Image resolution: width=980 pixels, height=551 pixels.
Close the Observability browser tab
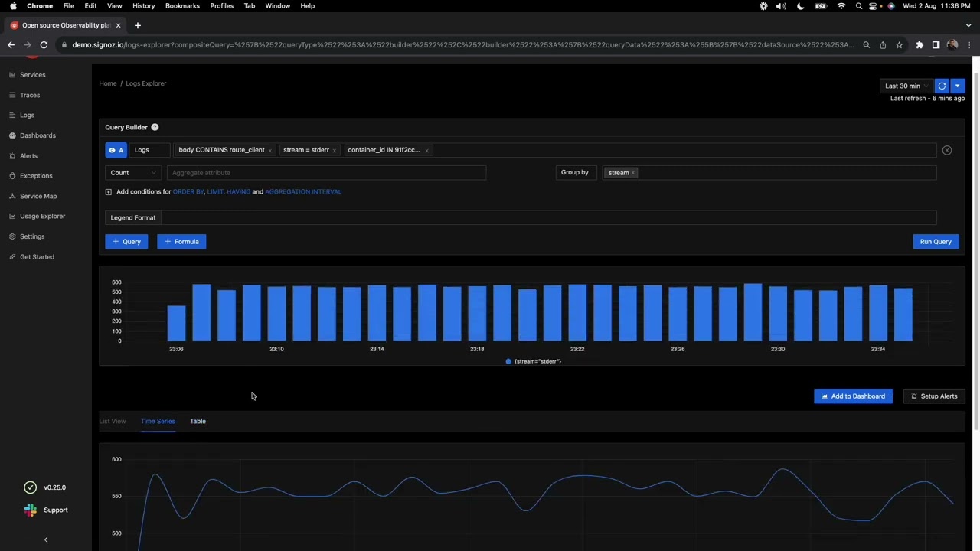coord(118,25)
